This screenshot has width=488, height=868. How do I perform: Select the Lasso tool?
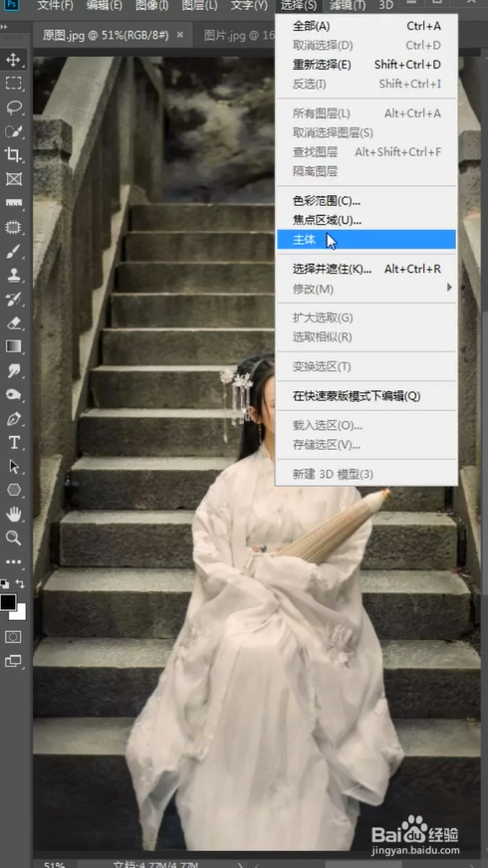pyautogui.click(x=13, y=107)
